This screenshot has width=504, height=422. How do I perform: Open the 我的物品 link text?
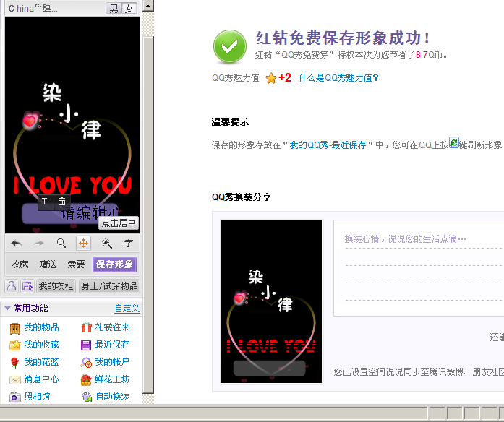tap(41, 327)
